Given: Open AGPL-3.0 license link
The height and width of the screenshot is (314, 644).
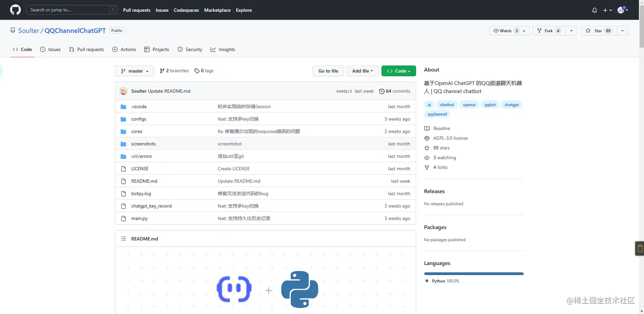Looking at the screenshot, I should 446,138.
